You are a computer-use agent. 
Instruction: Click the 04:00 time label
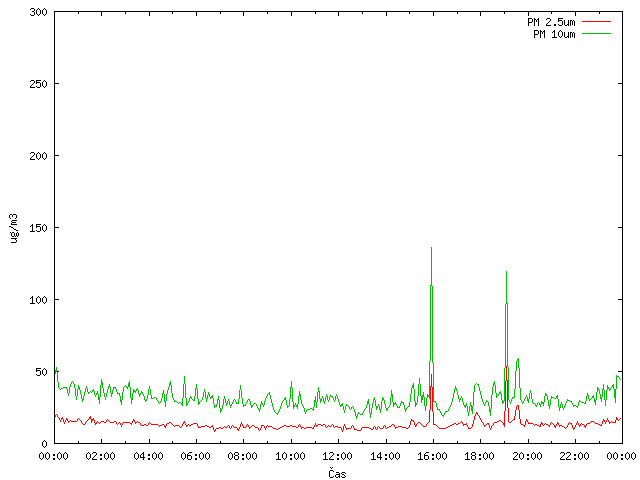[x=148, y=456]
